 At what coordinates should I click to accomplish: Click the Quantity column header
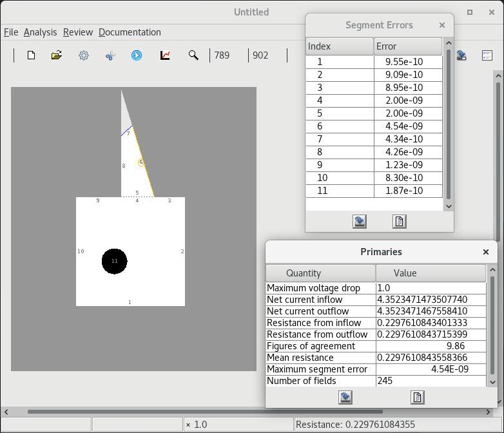pos(320,273)
